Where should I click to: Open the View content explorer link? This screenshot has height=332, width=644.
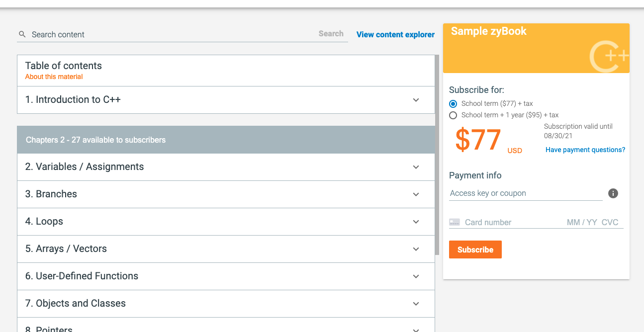[x=395, y=34]
